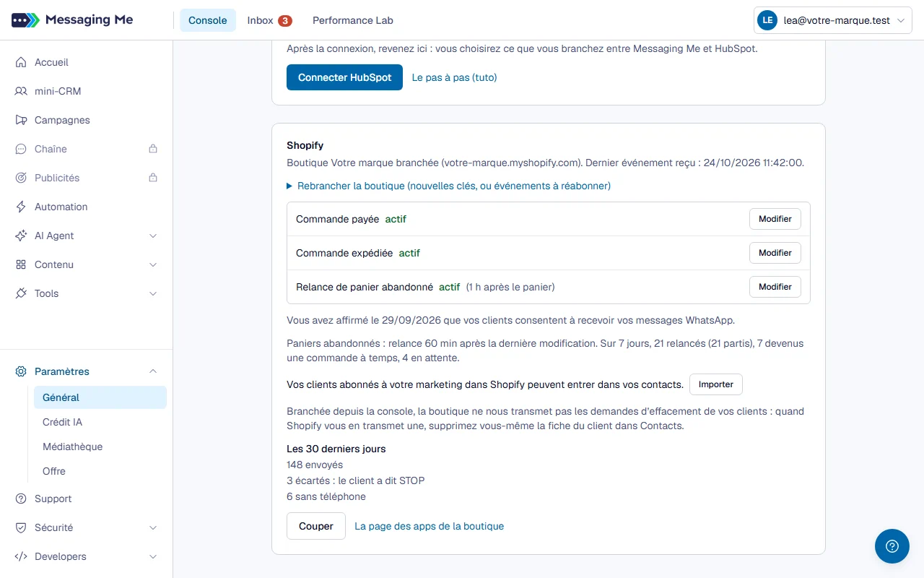The image size is (924, 578).
Task: Click the Paramètres gear icon
Action: coord(21,371)
